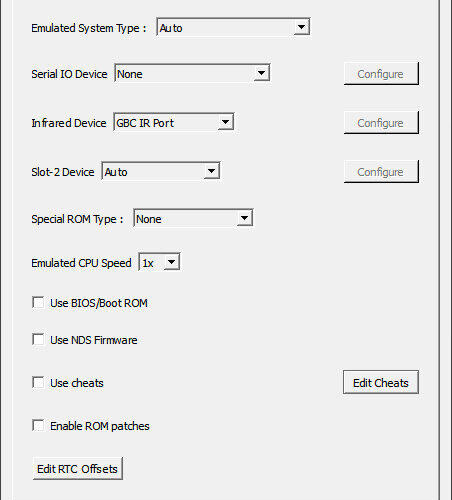
Task: Click Configure next to Serial IO Device
Action: [381, 73]
